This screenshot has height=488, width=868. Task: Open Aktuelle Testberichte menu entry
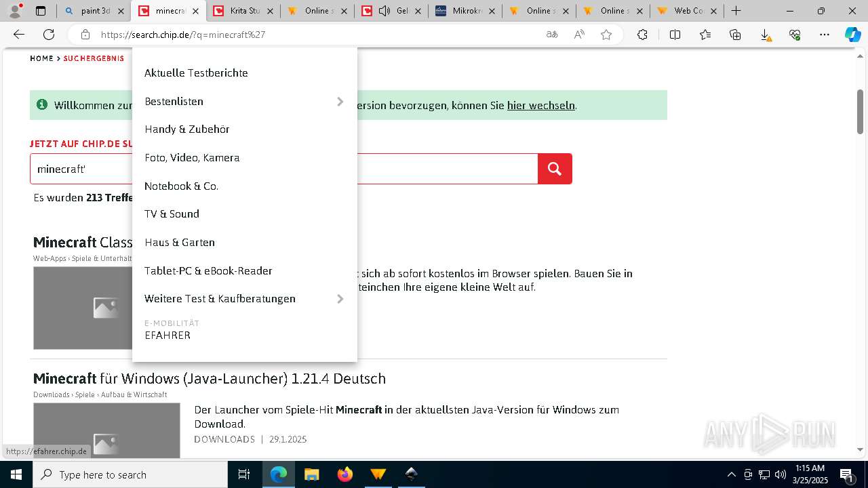196,73
